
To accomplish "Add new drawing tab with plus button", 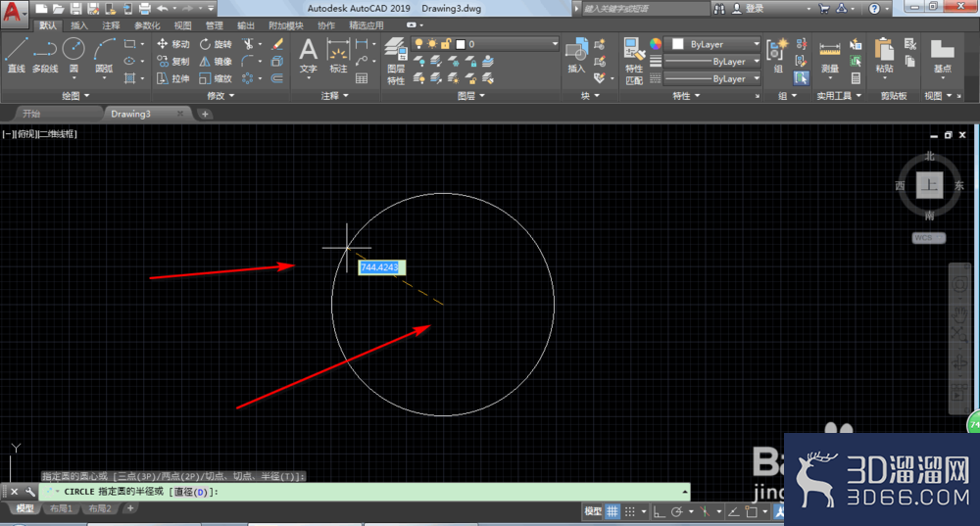I will 205,114.
